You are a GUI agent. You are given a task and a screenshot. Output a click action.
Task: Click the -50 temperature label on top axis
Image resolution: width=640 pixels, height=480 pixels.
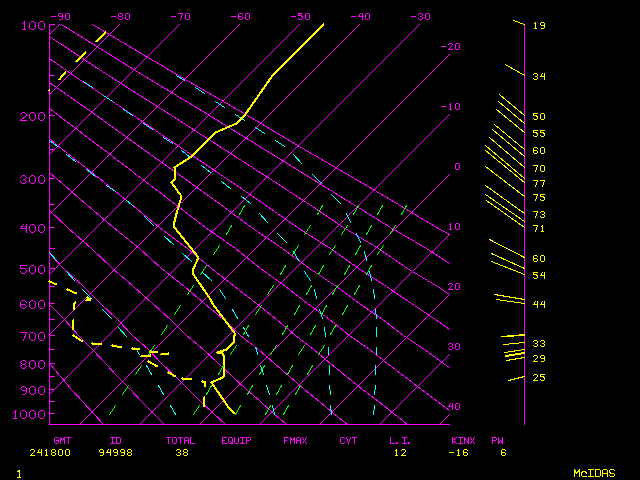click(x=300, y=16)
